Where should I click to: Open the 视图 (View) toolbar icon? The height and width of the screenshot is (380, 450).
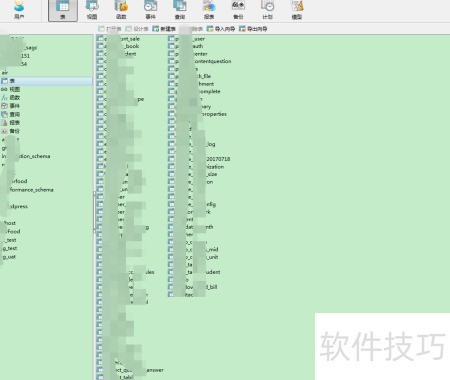(92, 10)
